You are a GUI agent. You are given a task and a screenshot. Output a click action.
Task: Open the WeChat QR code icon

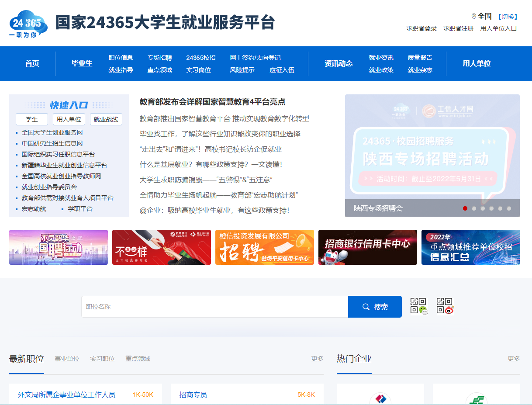pyautogui.click(x=418, y=306)
